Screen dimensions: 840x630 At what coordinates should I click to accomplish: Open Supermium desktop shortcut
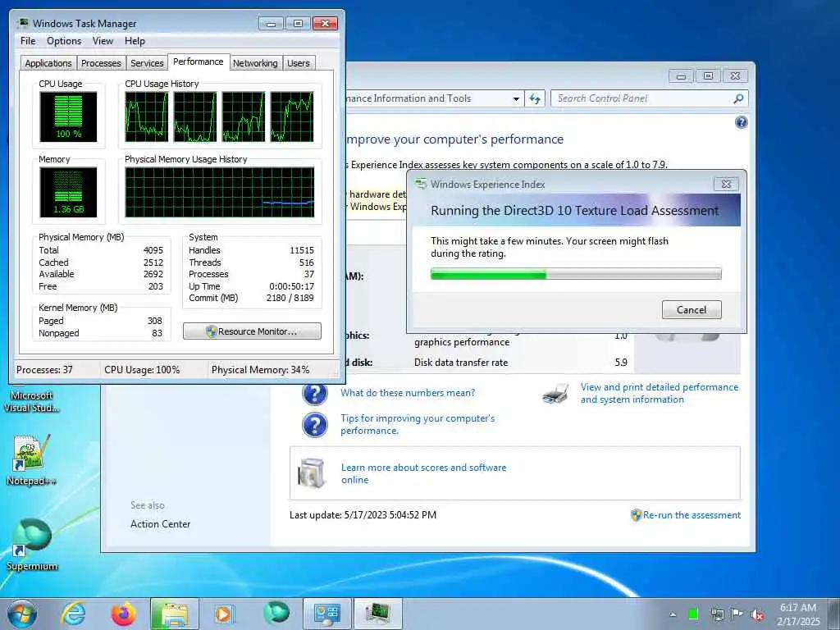32,544
